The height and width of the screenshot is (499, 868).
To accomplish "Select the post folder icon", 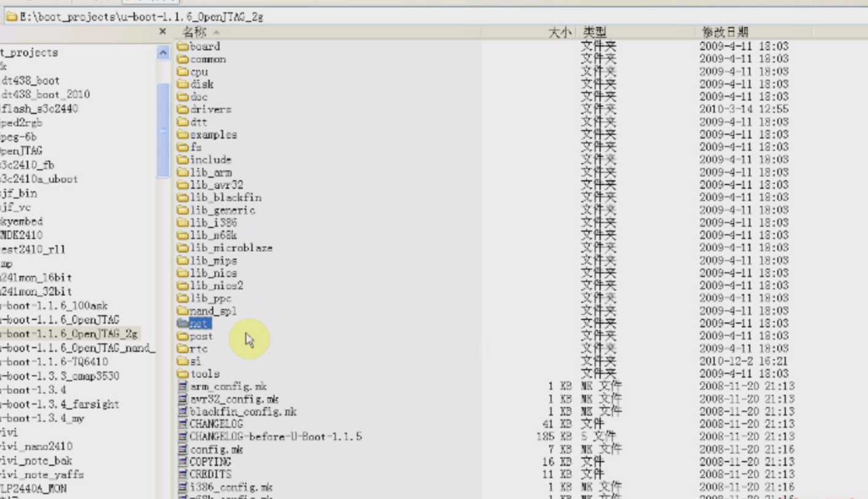I will click(183, 336).
